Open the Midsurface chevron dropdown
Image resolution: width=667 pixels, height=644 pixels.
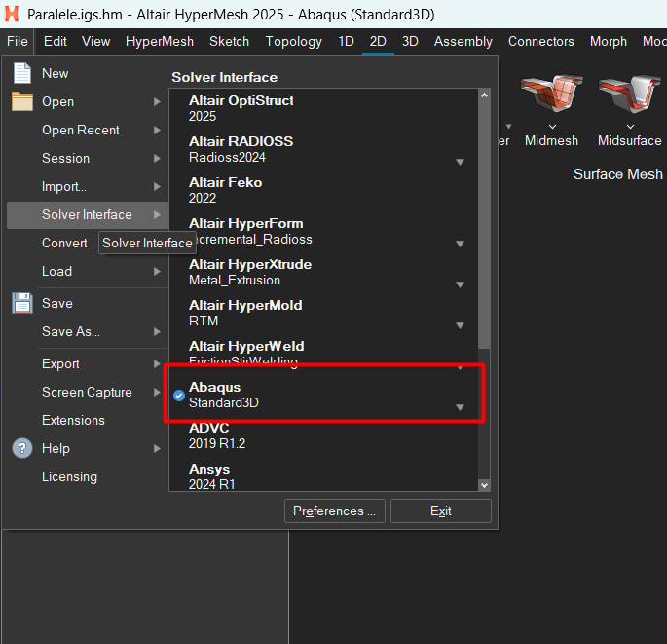630,127
